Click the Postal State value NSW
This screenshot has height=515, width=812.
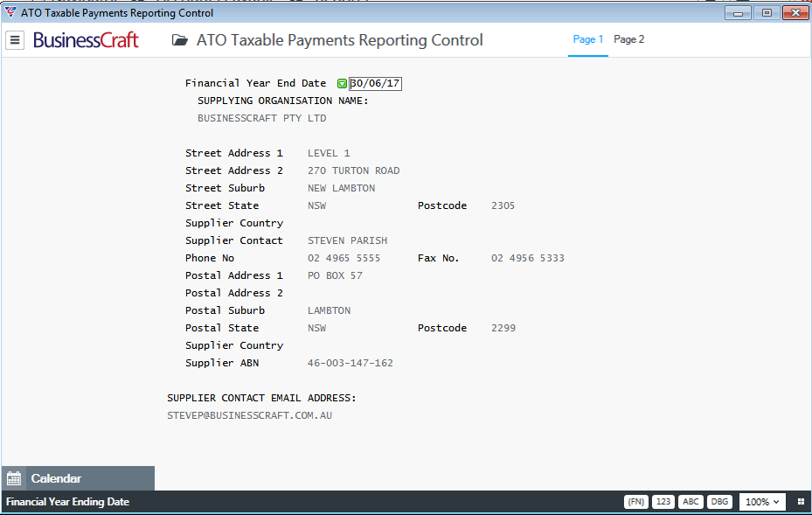pyautogui.click(x=317, y=328)
